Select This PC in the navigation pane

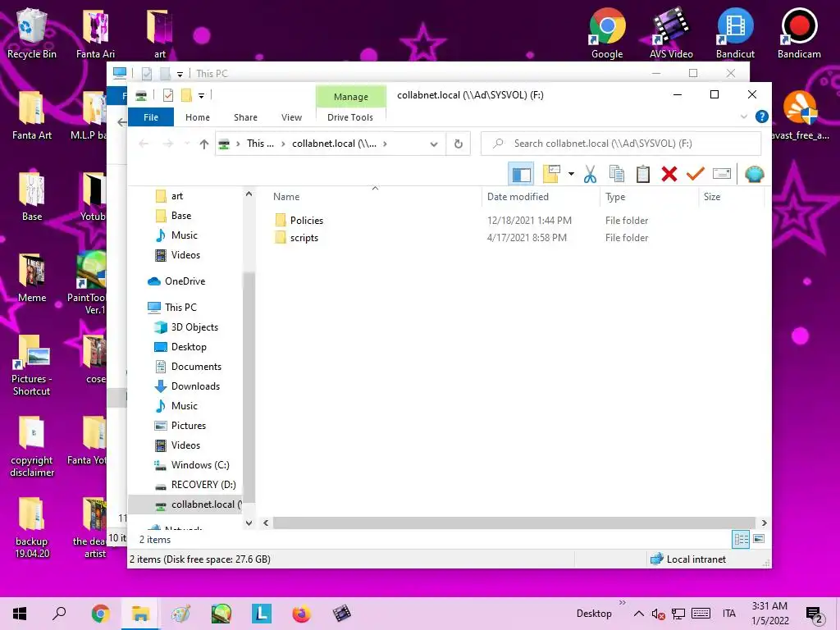point(180,308)
